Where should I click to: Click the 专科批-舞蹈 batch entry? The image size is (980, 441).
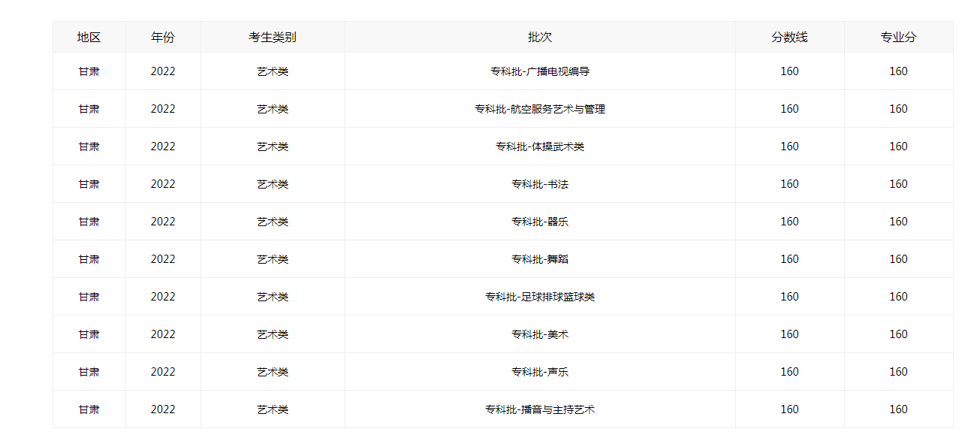pyautogui.click(x=540, y=259)
